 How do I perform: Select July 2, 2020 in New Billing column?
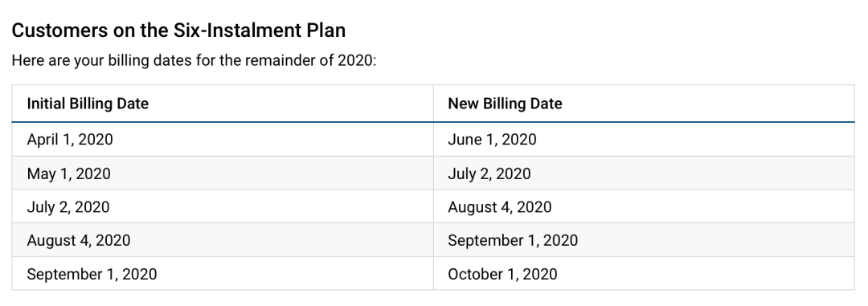[x=489, y=173]
